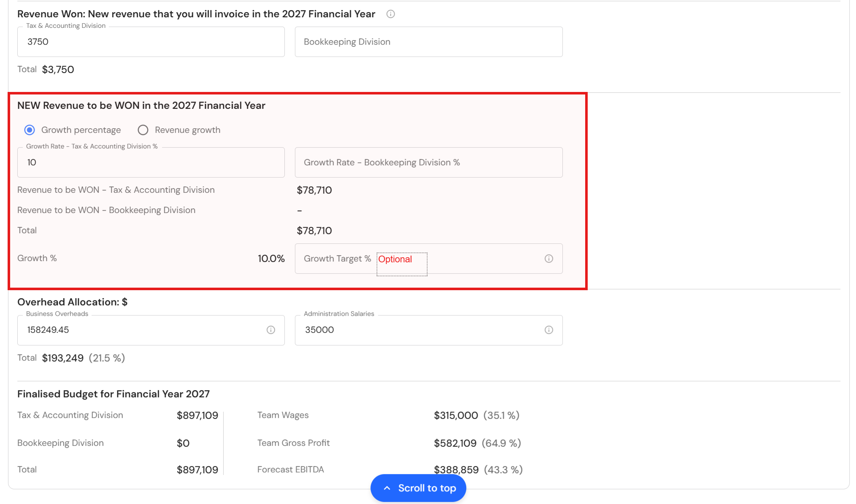Click info icon in Administration Salaries field
Screen dimensions: 856x504
click(548, 330)
